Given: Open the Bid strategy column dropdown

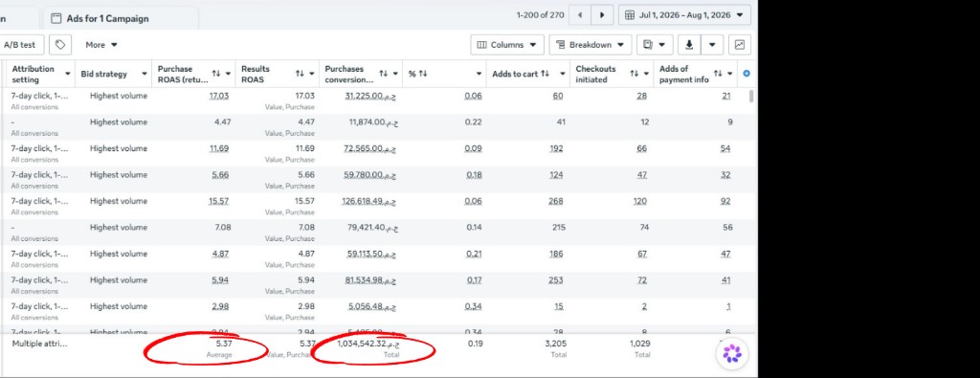Looking at the screenshot, I should 144,74.
